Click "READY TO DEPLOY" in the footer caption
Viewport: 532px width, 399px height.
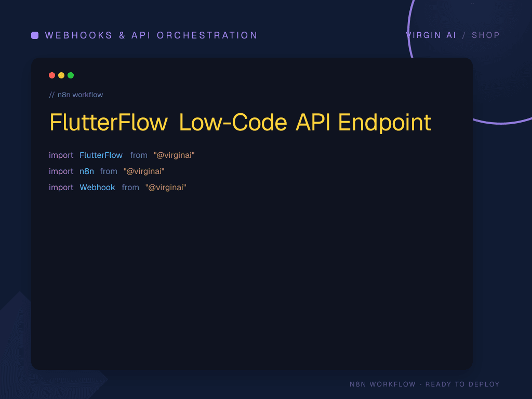tap(462, 384)
